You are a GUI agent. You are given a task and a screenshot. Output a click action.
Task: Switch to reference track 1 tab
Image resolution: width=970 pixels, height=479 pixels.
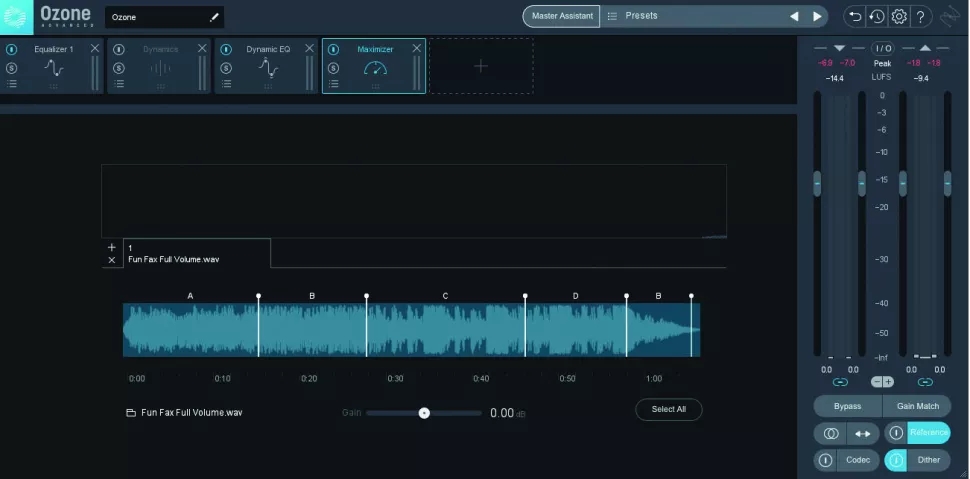pos(195,253)
